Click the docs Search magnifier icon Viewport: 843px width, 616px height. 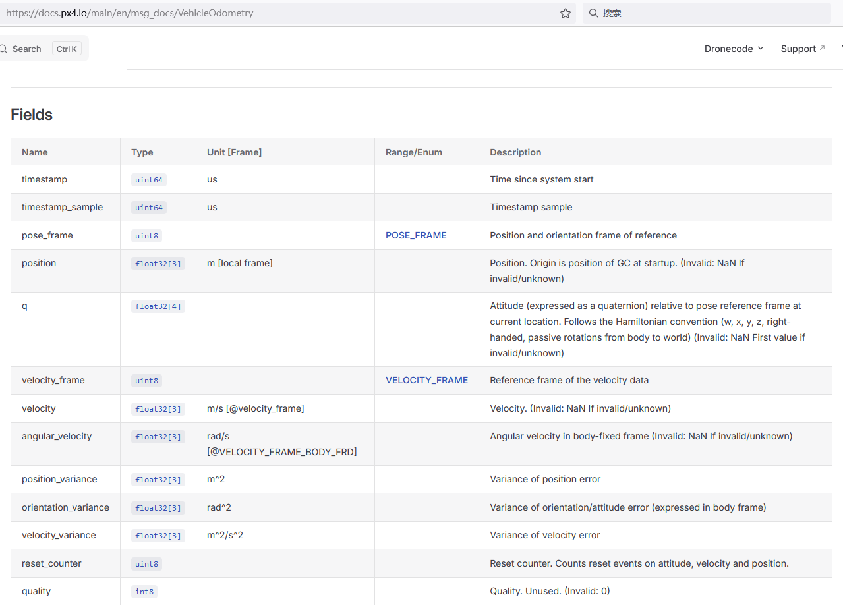tap(3, 49)
